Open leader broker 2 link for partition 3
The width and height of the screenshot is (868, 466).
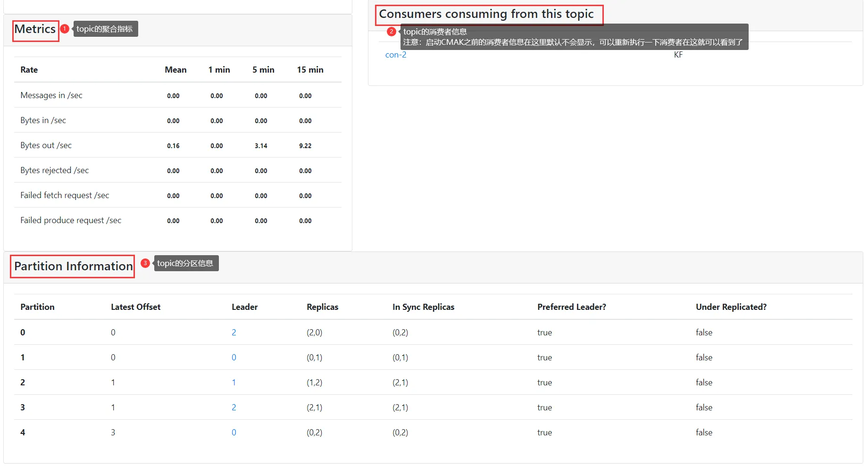[234, 408]
